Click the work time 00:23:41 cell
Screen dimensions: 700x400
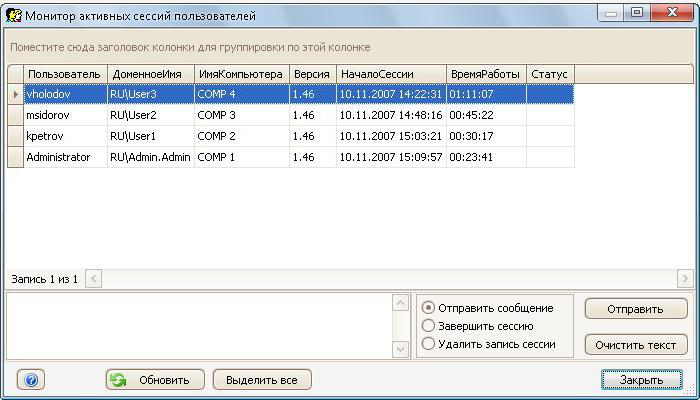487,157
